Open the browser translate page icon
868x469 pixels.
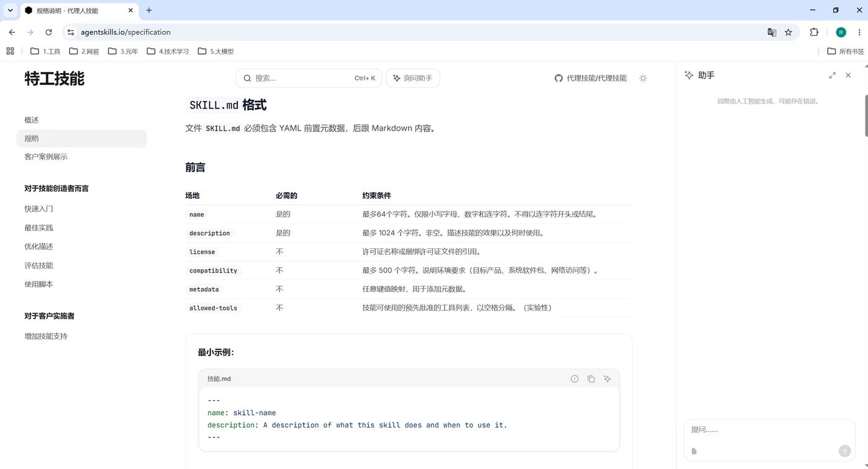(772, 32)
